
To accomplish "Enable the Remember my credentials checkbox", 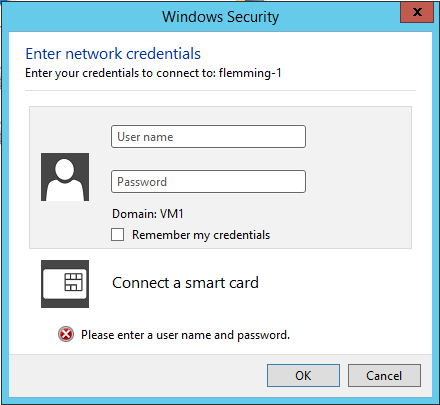I will pos(118,234).
